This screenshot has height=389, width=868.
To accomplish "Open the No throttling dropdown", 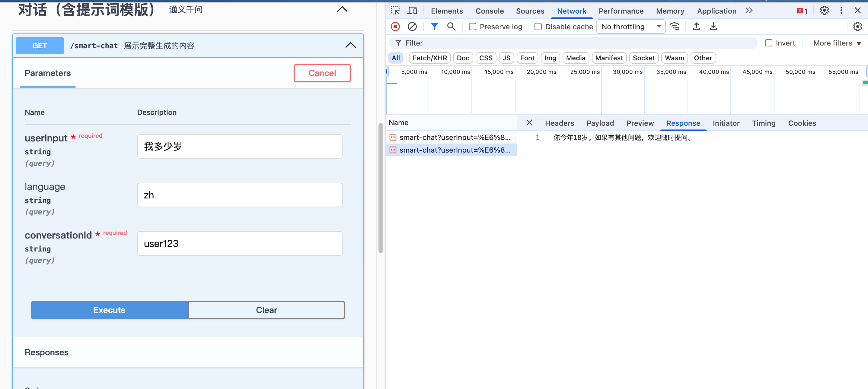I will (x=630, y=27).
